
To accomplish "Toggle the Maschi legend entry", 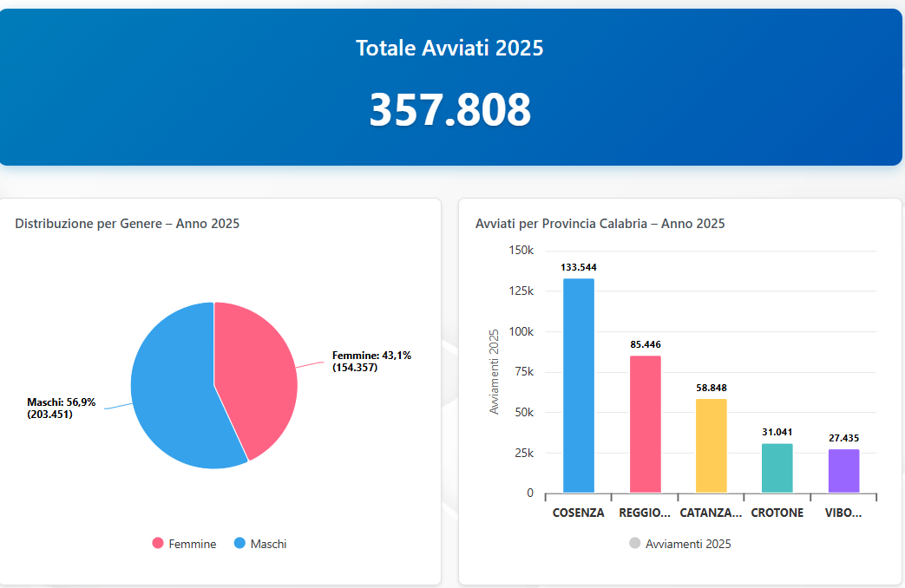I will 260,544.
